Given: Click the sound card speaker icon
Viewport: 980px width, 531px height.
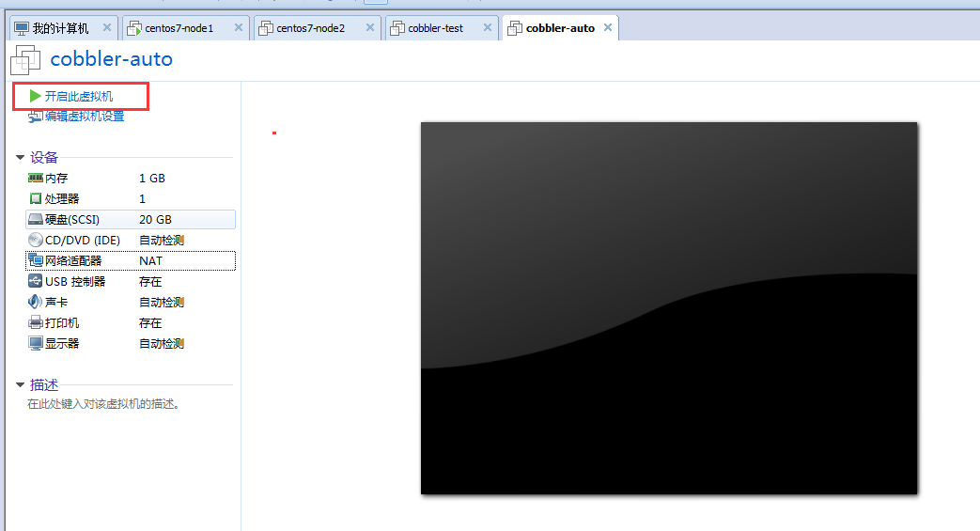Looking at the screenshot, I should 35,302.
